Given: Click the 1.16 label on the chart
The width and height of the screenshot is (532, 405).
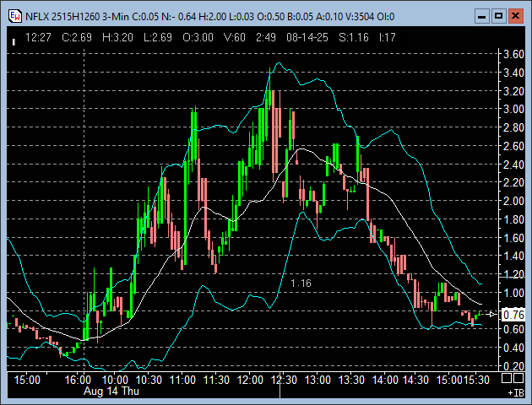Looking at the screenshot, I should 301,283.
